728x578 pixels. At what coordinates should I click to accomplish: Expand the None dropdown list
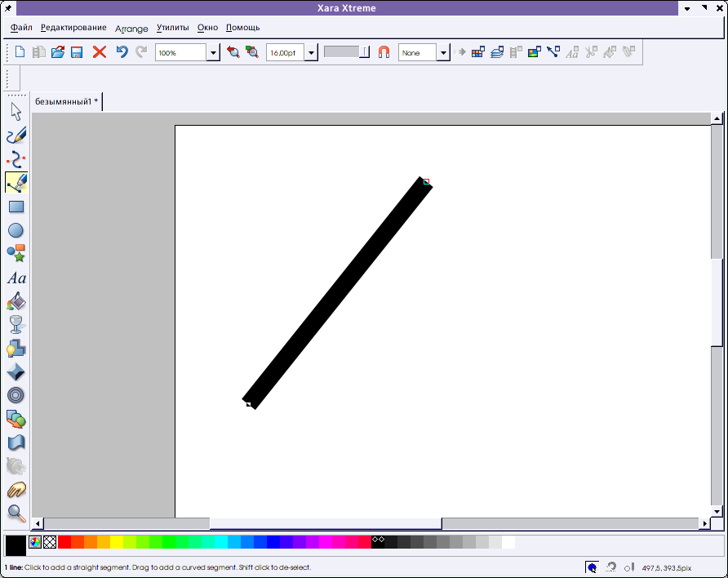tap(443, 53)
